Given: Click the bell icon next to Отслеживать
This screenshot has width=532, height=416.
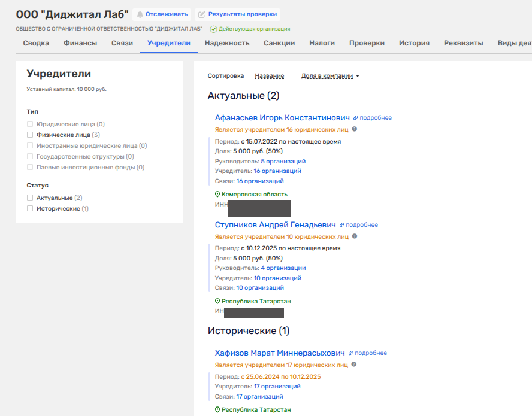Looking at the screenshot, I should click(x=140, y=14).
